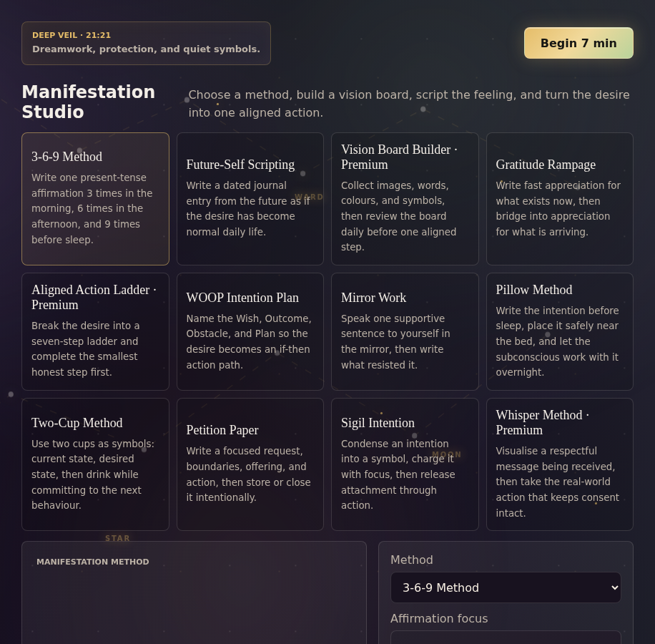Screen dimensions: 655x644
Task: Click the 'Affirmation focus' label
Action: coord(439,618)
